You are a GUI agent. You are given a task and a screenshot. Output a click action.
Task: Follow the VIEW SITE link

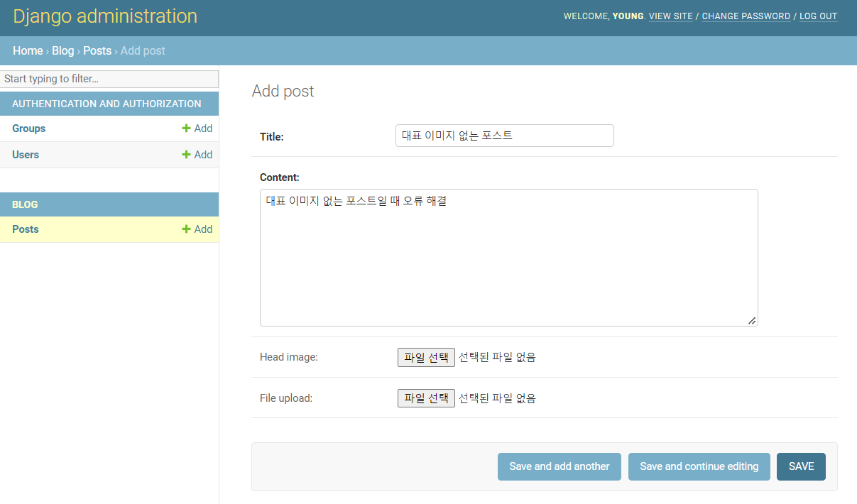[671, 16]
